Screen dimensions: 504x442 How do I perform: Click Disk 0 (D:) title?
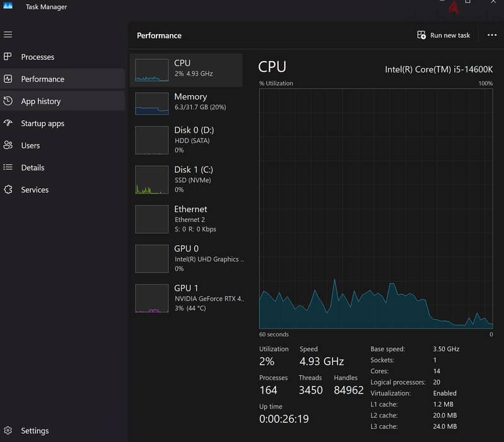[x=194, y=130]
